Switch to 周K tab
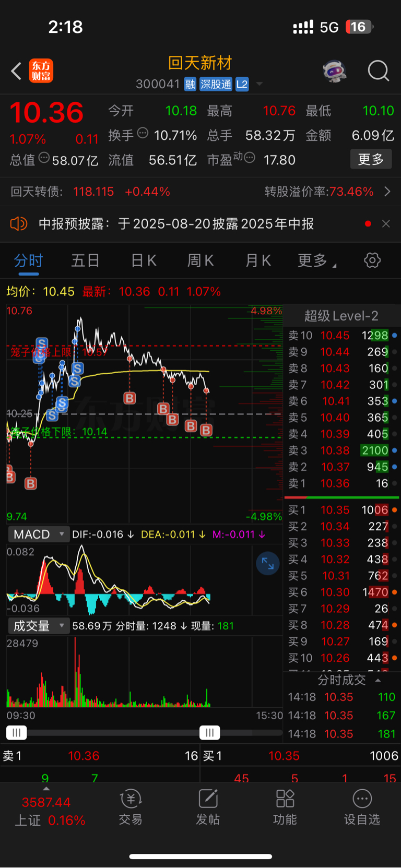401x868 pixels. (x=200, y=260)
